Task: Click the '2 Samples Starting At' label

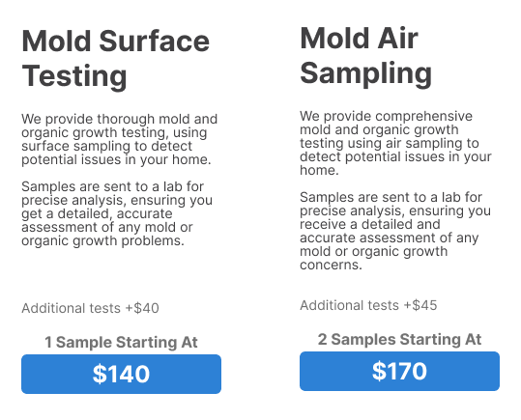Action: coord(399,339)
